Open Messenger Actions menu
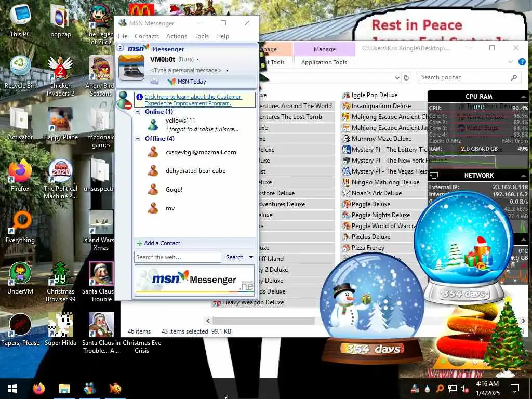Viewport: 532px width, 399px height. coord(177,36)
